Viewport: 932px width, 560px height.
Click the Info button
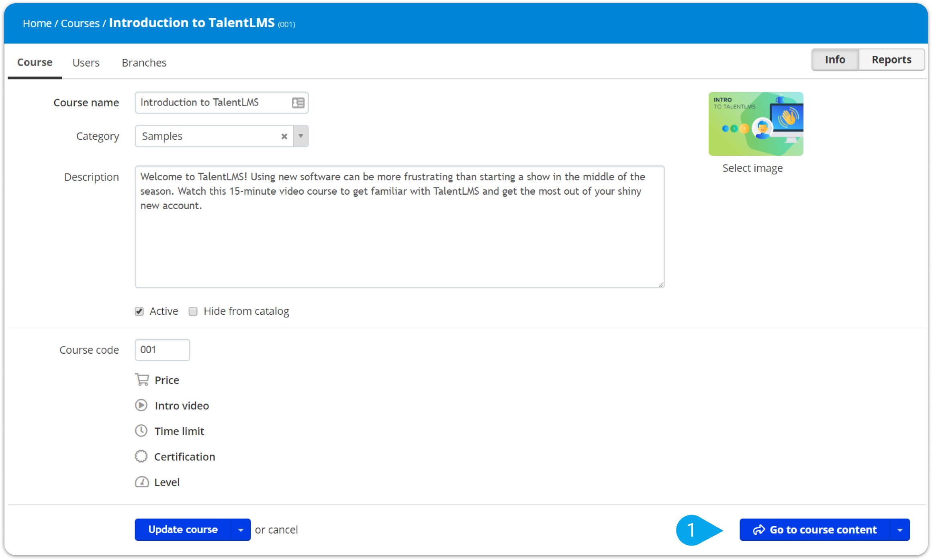point(835,60)
